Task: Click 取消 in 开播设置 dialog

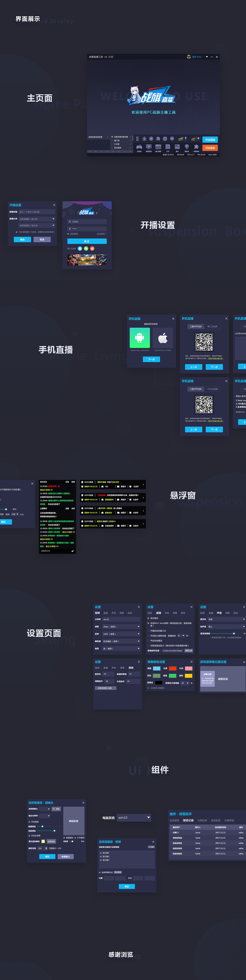Action: click(42, 239)
